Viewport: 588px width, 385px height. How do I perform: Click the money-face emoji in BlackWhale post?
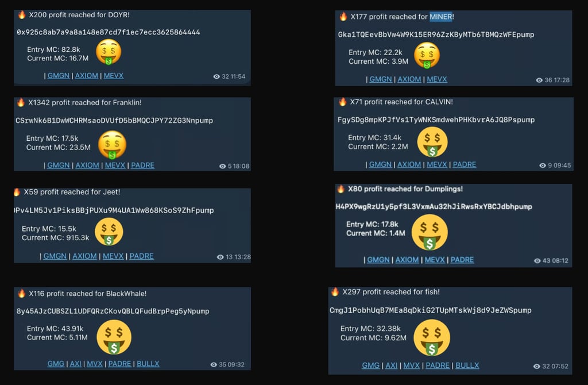pos(114,337)
